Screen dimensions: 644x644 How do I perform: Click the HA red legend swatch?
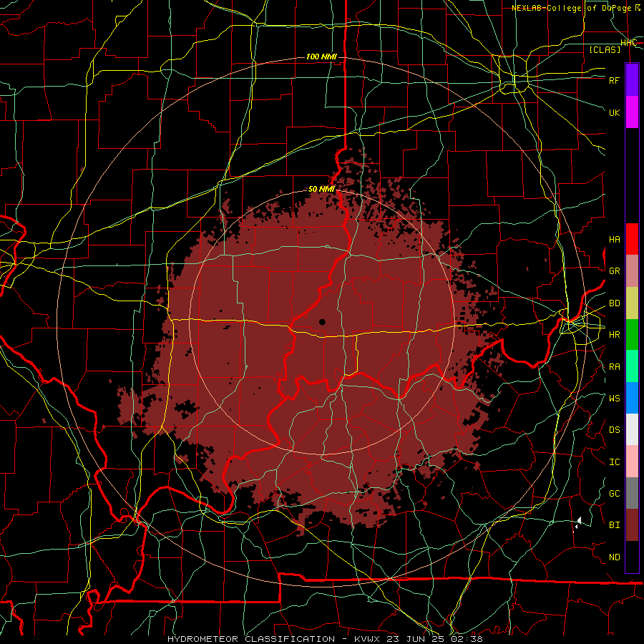(632, 239)
